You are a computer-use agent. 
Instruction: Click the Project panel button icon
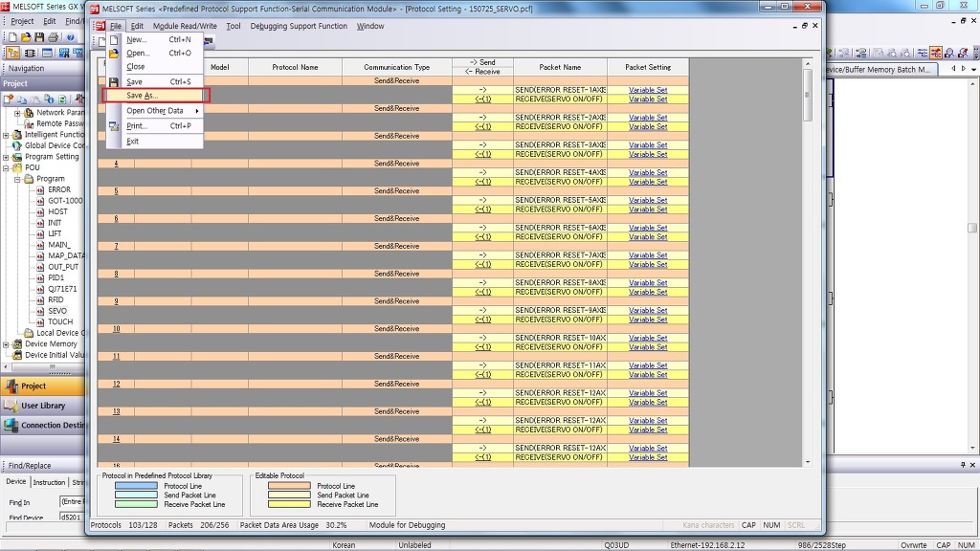pos(11,386)
